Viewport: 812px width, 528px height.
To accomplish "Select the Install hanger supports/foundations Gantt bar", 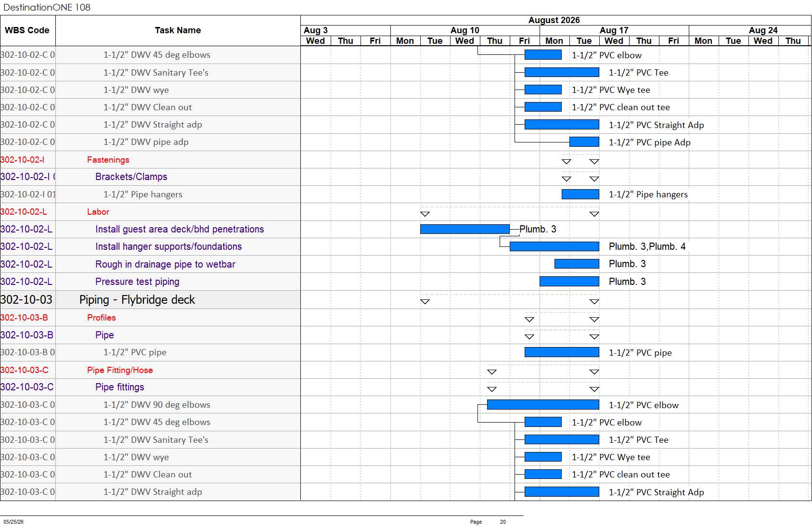I will coord(554,247).
